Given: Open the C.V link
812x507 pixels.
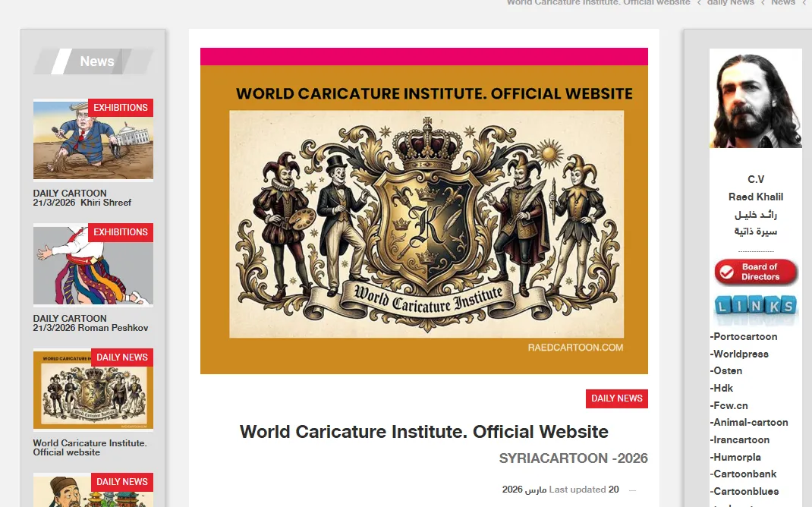Looking at the screenshot, I should (x=756, y=179).
